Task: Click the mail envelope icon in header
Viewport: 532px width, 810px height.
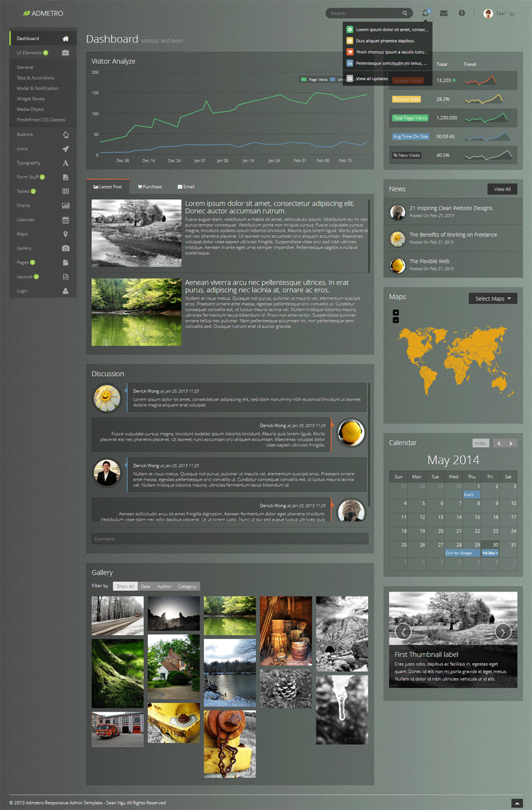Action: [443, 13]
